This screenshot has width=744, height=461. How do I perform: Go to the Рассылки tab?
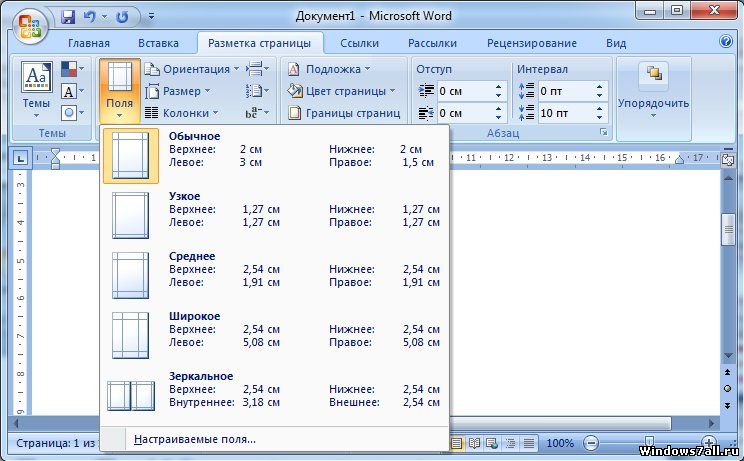click(432, 43)
